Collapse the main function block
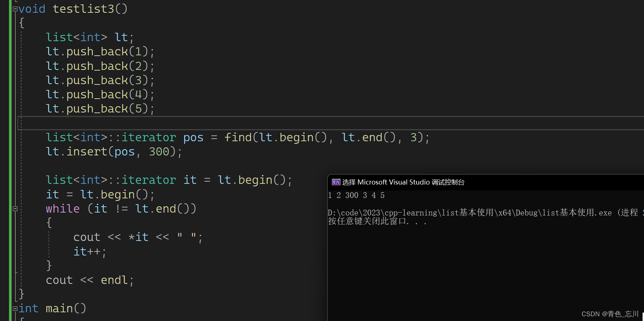This screenshot has width=644, height=321. (x=15, y=309)
